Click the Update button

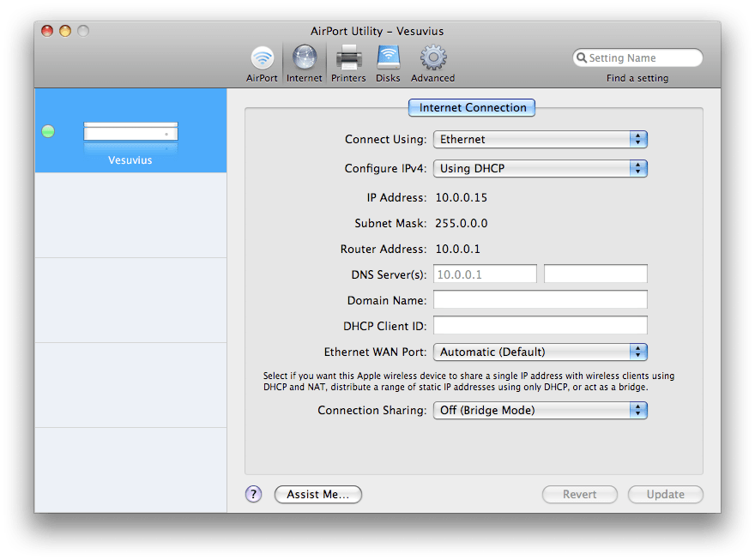pyautogui.click(x=666, y=494)
